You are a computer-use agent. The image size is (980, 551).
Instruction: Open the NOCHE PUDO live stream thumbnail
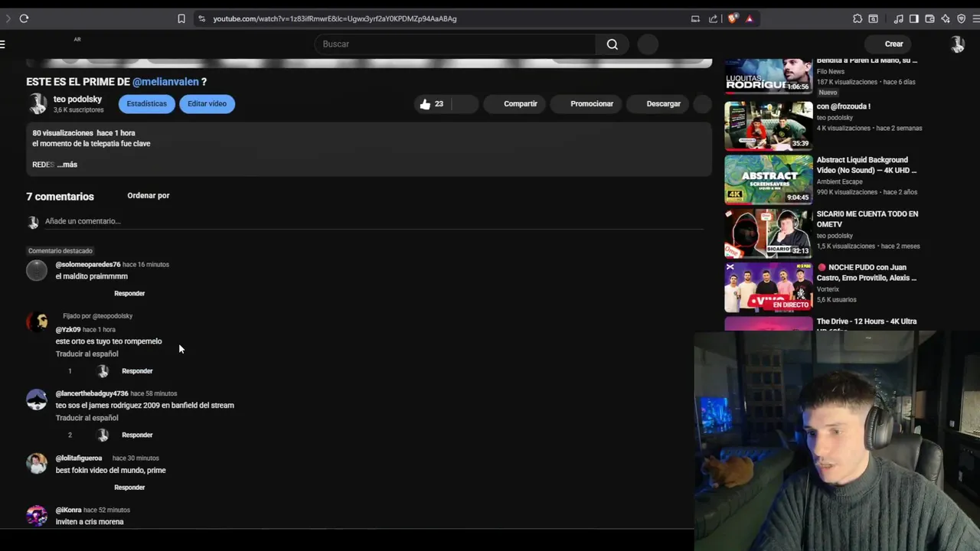pos(769,287)
